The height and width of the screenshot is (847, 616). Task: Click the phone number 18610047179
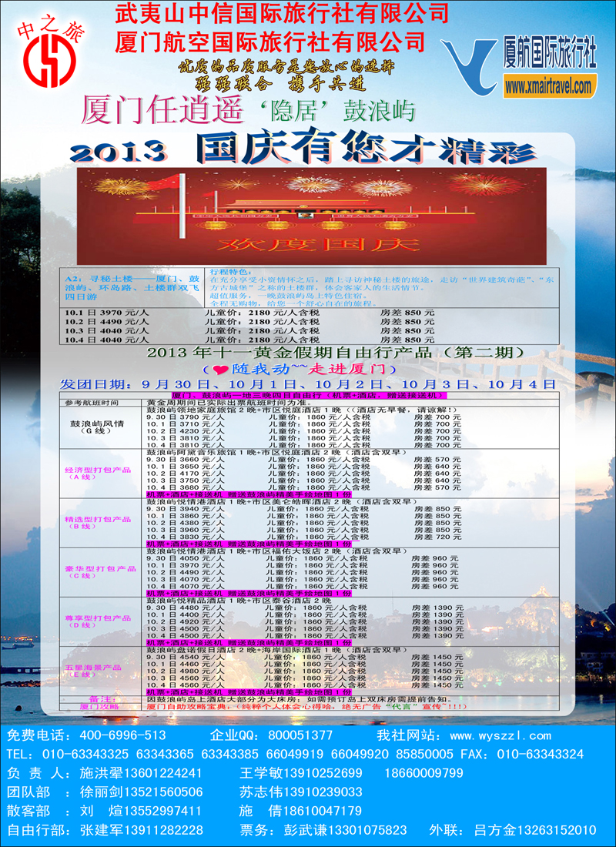click(x=323, y=810)
